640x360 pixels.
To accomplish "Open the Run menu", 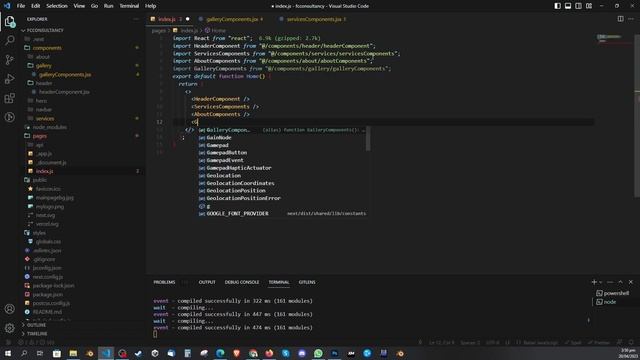I will pyautogui.click(x=109, y=6).
